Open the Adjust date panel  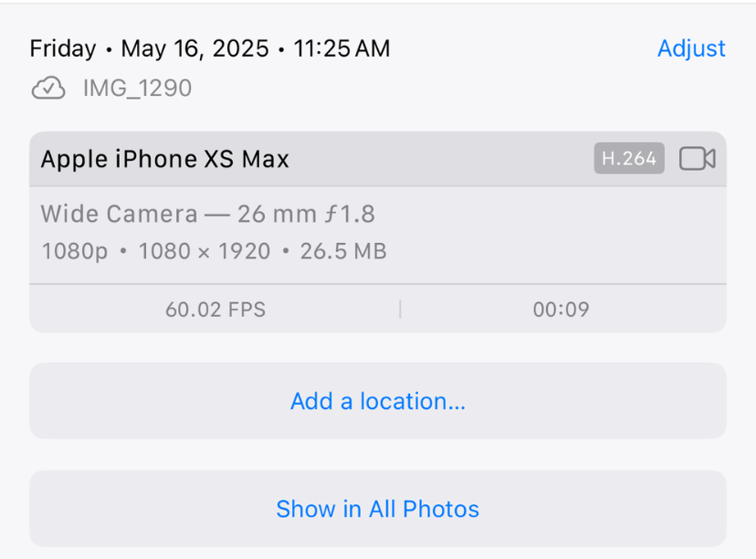691,48
